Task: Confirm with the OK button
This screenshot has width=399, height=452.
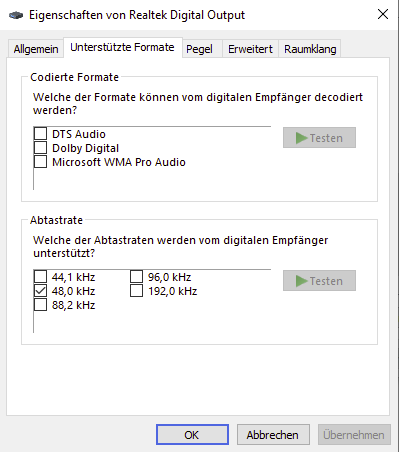Action: click(x=192, y=435)
